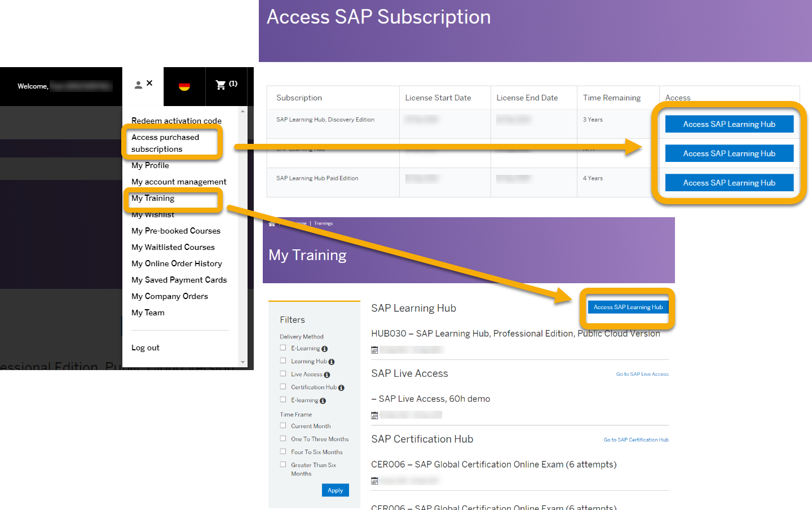
Task: Click HUB030 SAP Learning Hub Professional Edition title
Action: click(515, 333)
